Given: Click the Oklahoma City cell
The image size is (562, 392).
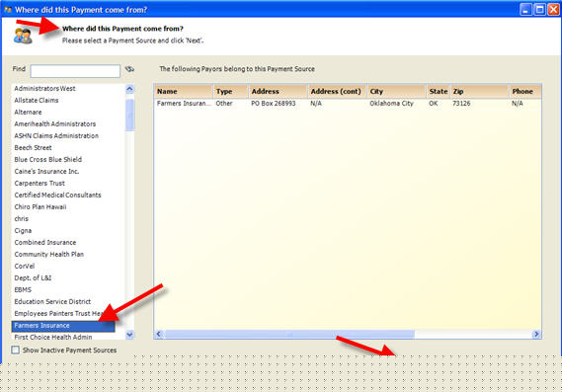Looking at the screenshot, I should (391, 104).
